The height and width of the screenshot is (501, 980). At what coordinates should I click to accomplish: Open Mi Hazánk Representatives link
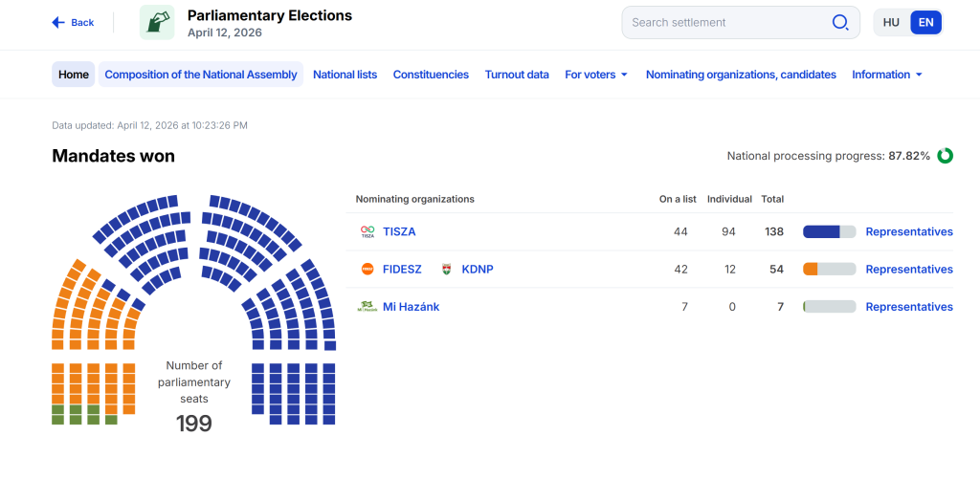(x=909, y=307)
